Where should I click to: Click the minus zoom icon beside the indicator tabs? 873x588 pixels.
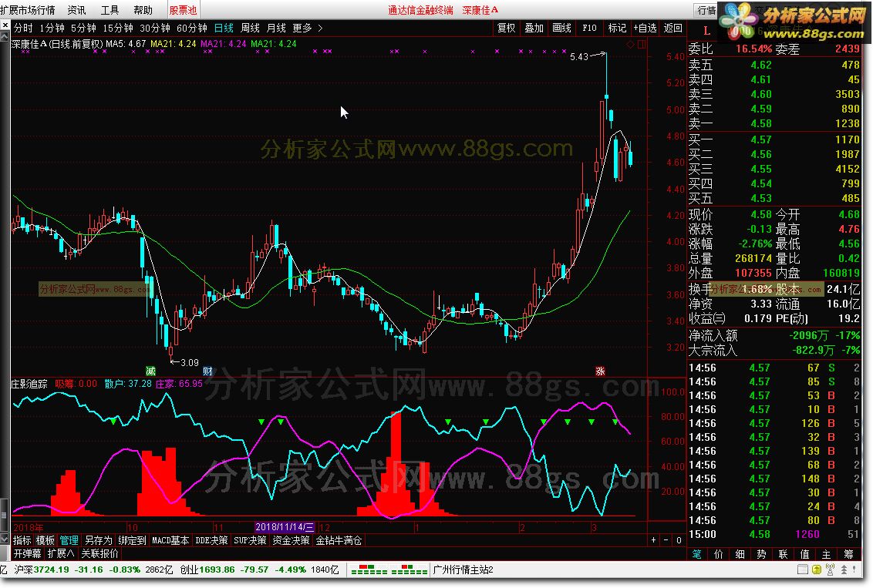666,539
